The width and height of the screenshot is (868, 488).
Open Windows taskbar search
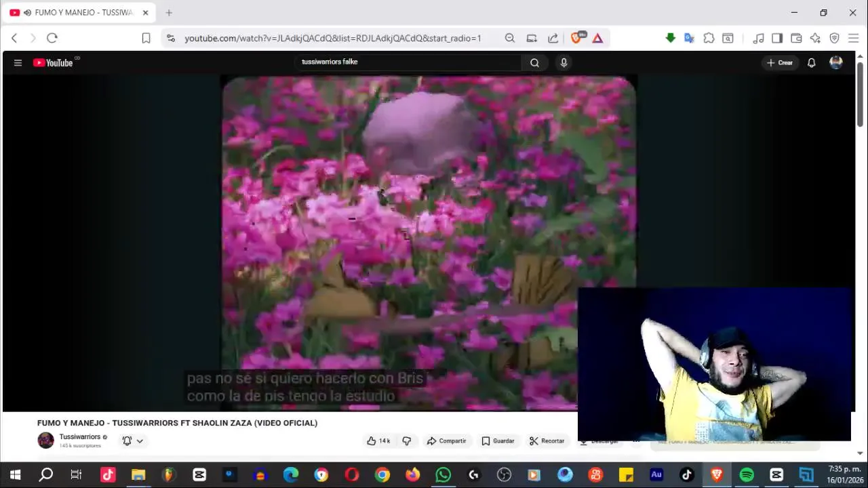point(45,475)
